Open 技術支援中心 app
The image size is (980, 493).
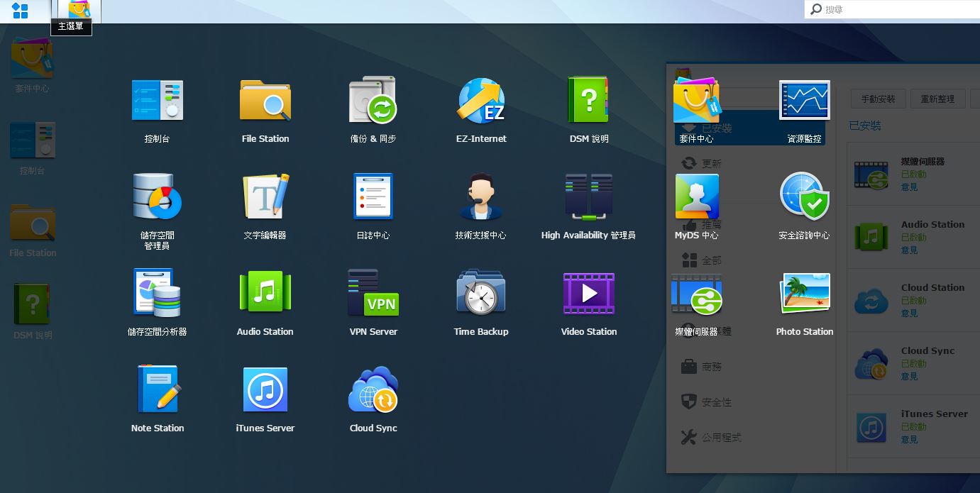pos(481,206)
